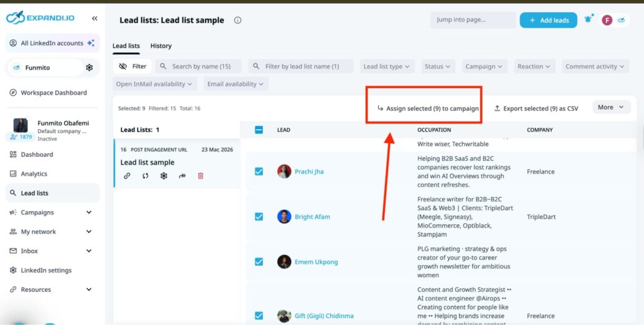Click Bright Afam's profile picture

[284, 217]
